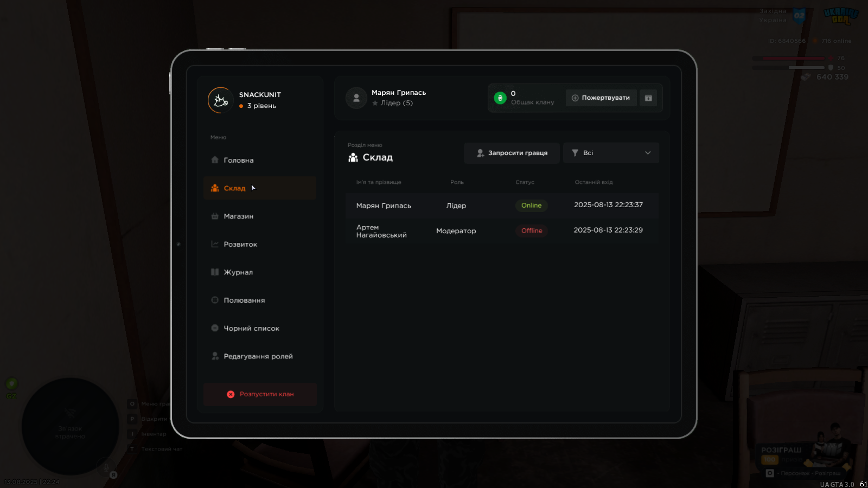Expand the Всі filter dropdown
Viewport: 868px width, 488px height.
611,153
